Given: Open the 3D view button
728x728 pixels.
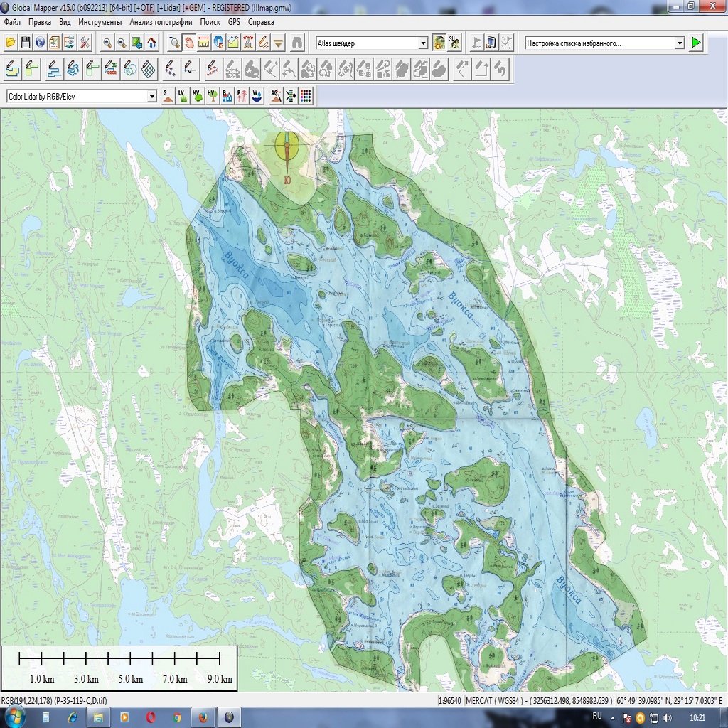Looking at the screenshot, I should [x=454, y=43].
